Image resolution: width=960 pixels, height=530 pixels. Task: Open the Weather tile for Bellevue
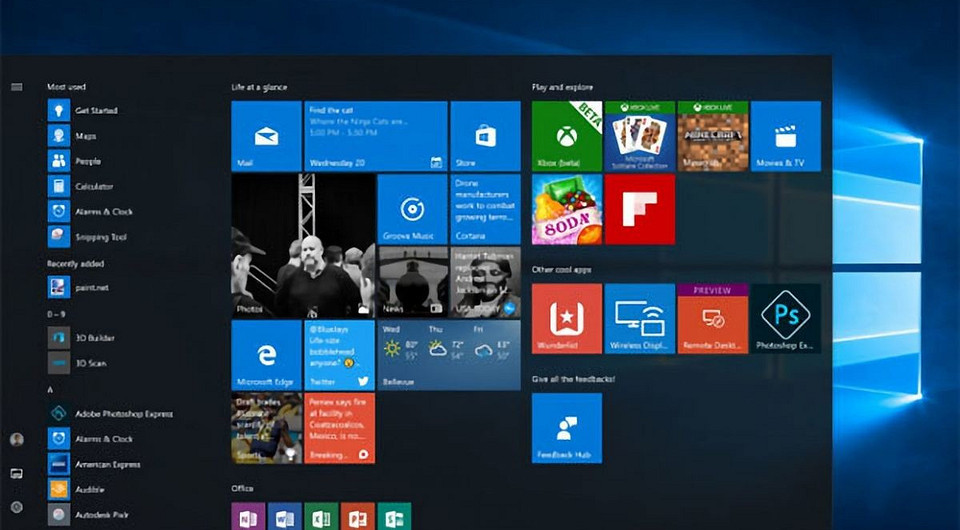tap(449, 355)
